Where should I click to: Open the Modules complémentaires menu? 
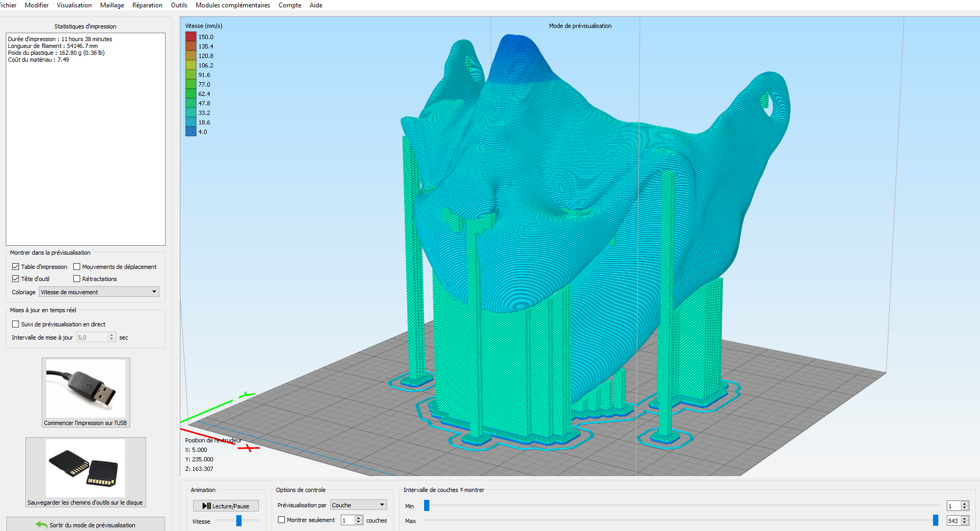point(233,5)
